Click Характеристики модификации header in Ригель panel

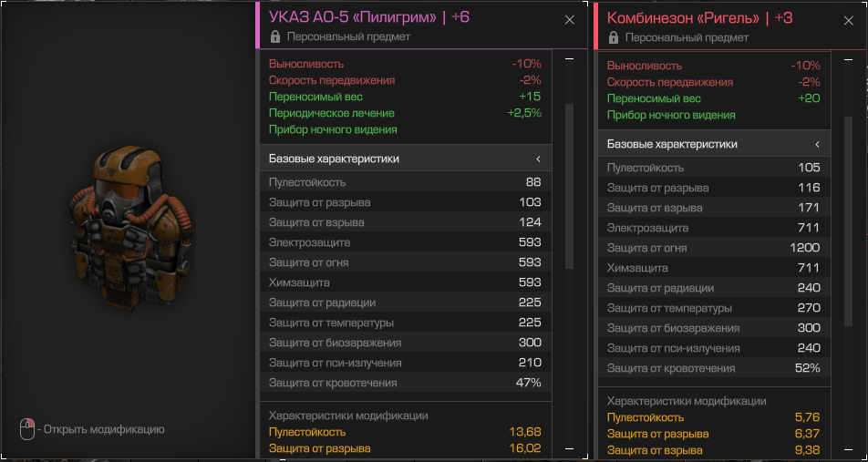pos(687,401)
